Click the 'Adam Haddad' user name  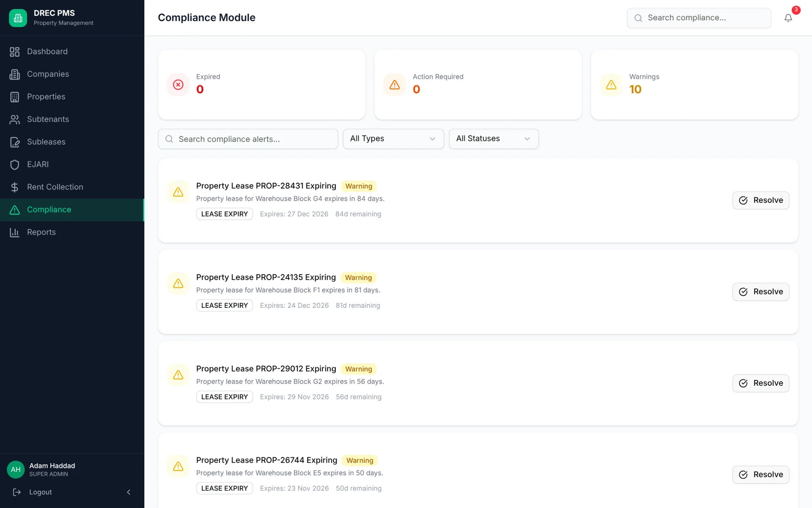52,466
